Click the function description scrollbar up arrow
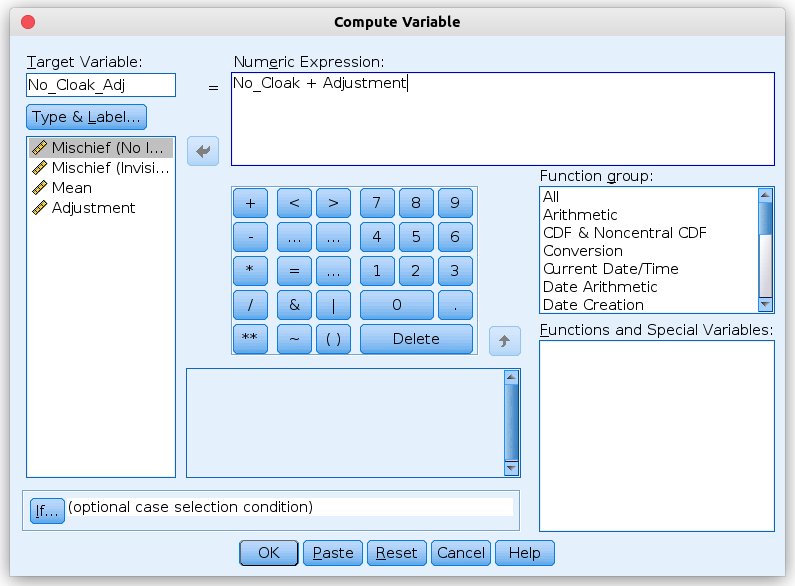Image resolution: width=795 pixels, height=586 pixels. click(x=512, y=377)
